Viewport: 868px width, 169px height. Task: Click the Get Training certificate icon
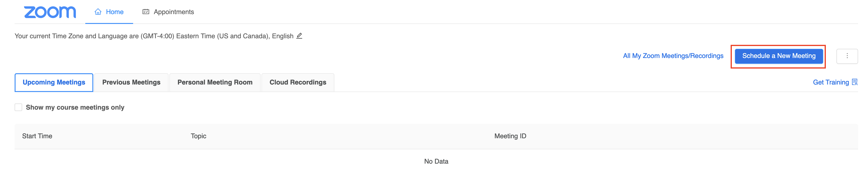click(855, 82)
